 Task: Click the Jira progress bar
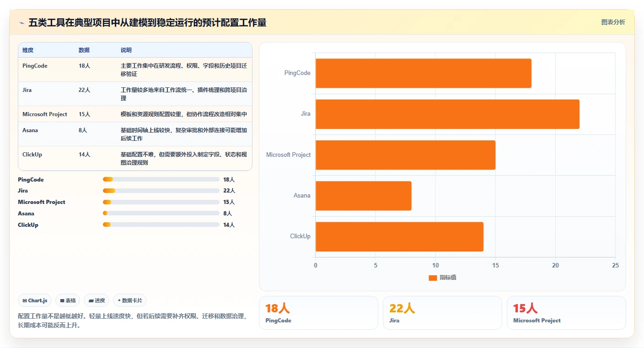point(161,191)
